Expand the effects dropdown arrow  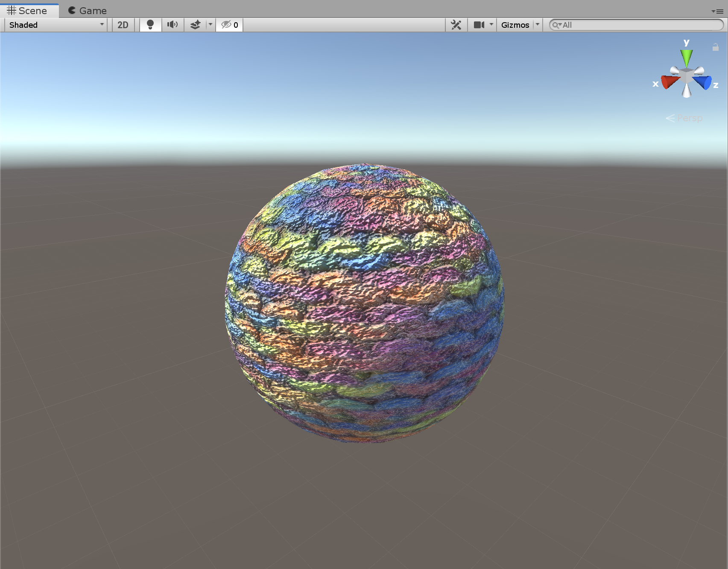click(x=211, y=24)
